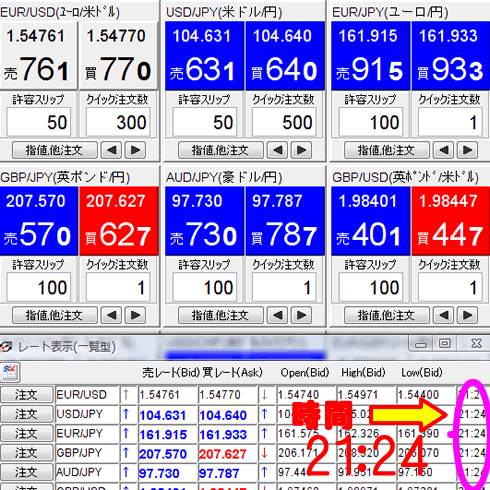
Task: Click the 注文 button for GBP/JPY row
Action: (x=27, y=453)
